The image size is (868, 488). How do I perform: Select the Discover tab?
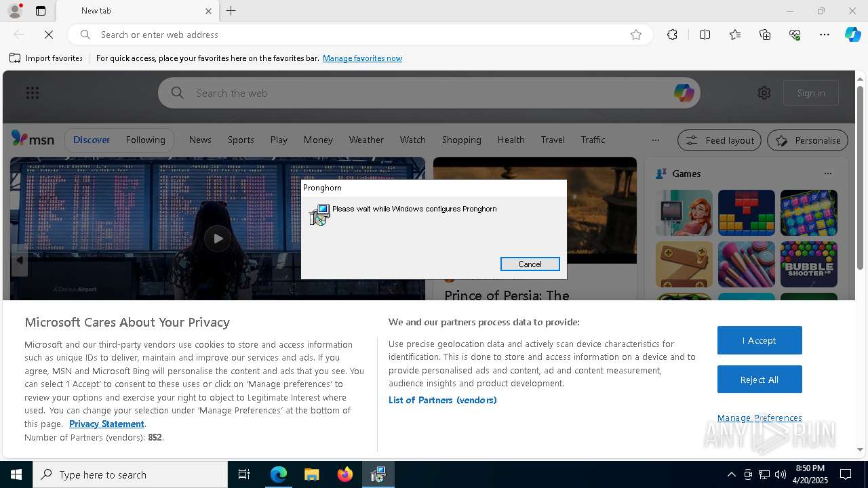[92, 140]
